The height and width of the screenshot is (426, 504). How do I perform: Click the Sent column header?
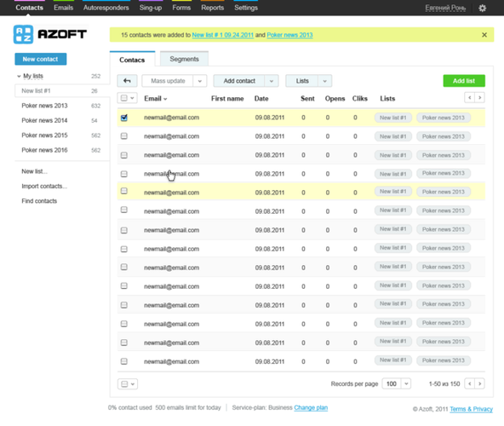(x=307, y=99)
